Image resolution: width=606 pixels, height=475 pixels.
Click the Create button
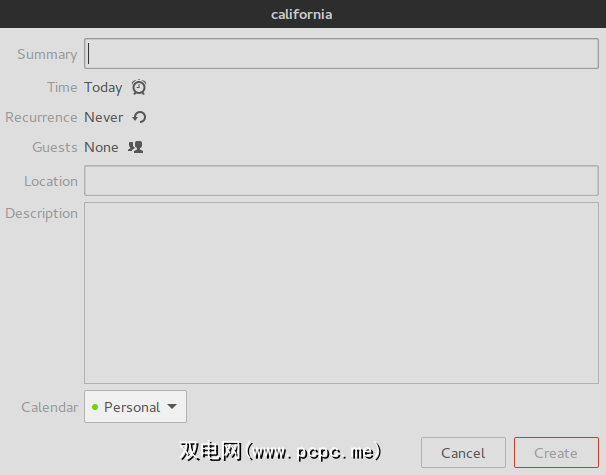coord(556,453)
